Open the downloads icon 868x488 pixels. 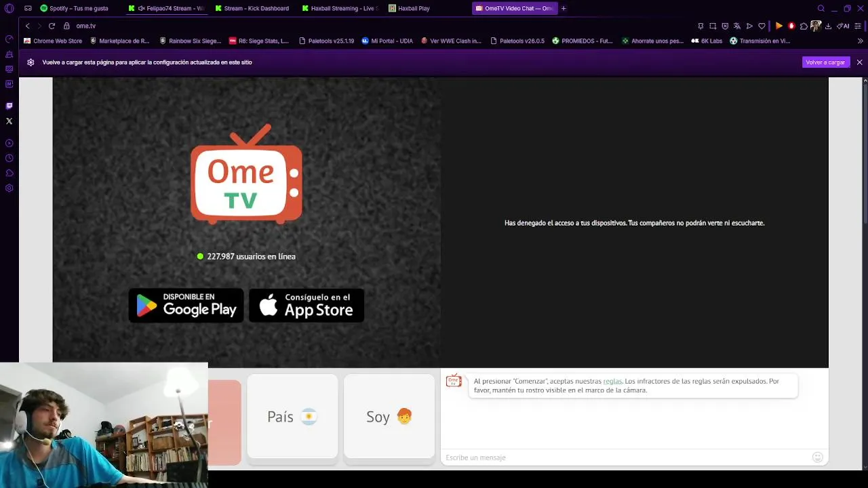pyautogui.click(x=828, y=26)
